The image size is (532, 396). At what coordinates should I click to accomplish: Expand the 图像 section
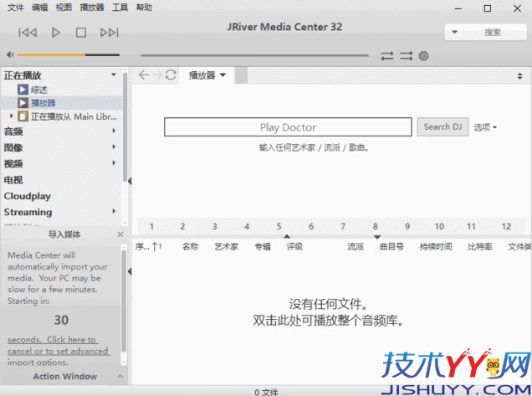click(114, 147)
